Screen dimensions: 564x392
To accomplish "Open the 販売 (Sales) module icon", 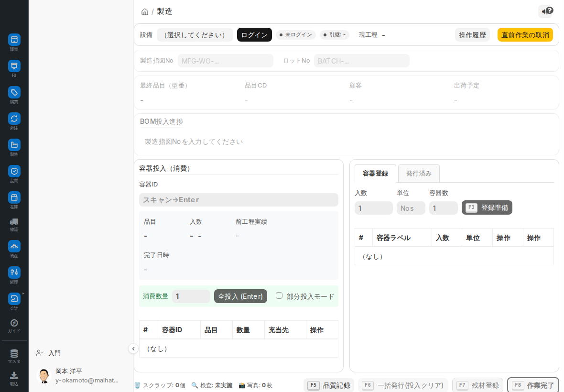I will tap(14, 40).
